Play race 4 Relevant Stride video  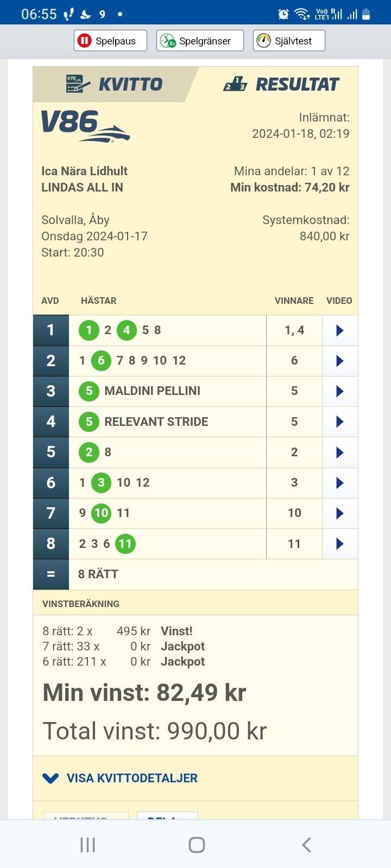click(340, 422)
